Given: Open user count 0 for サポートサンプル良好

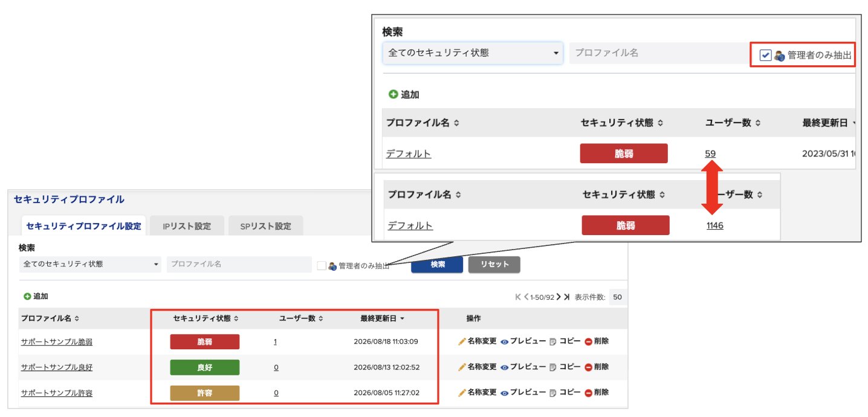Looking at the screenshot, I should [276, 367].
